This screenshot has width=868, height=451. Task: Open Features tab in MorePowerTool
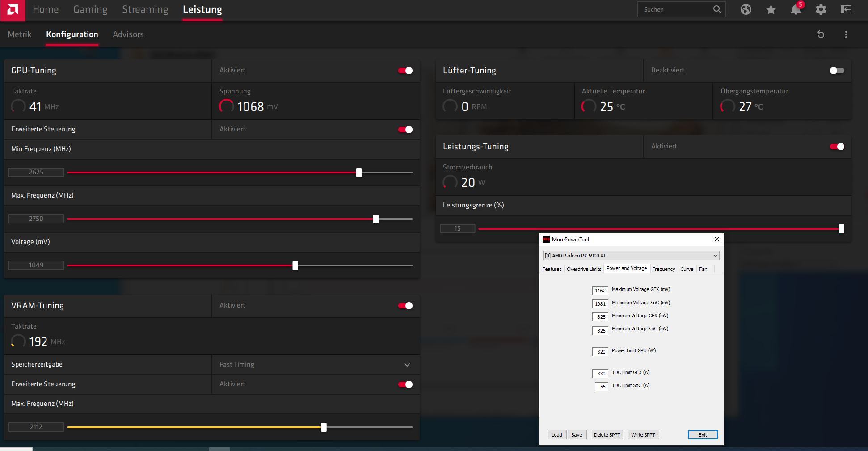(552, 269)
